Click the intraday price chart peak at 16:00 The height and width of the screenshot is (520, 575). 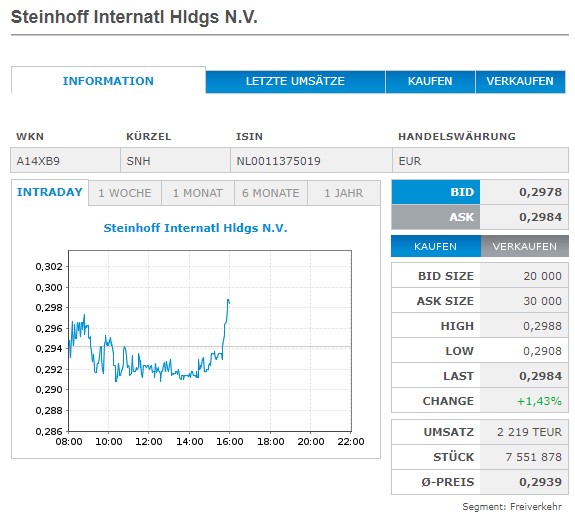click(228, 300)
